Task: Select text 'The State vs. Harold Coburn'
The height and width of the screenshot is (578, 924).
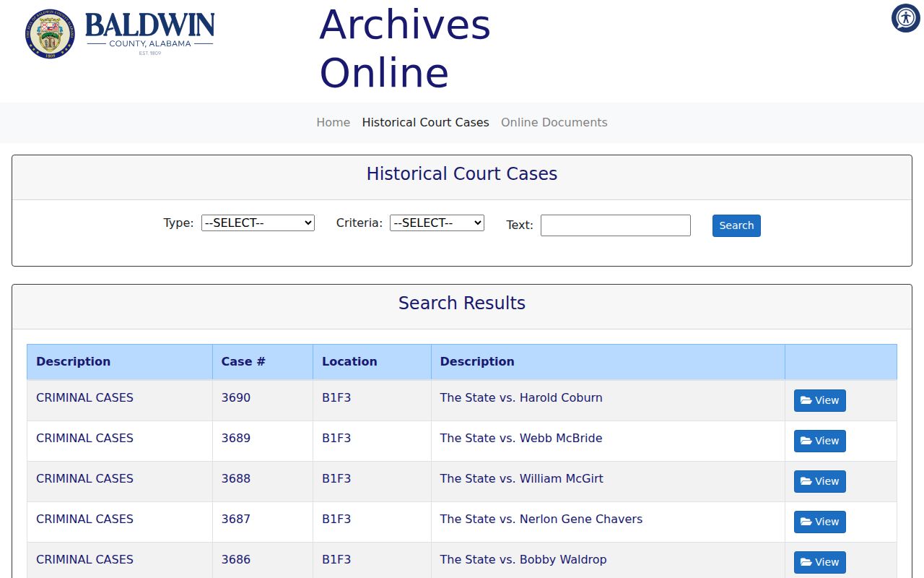Action: pos(521,398)
